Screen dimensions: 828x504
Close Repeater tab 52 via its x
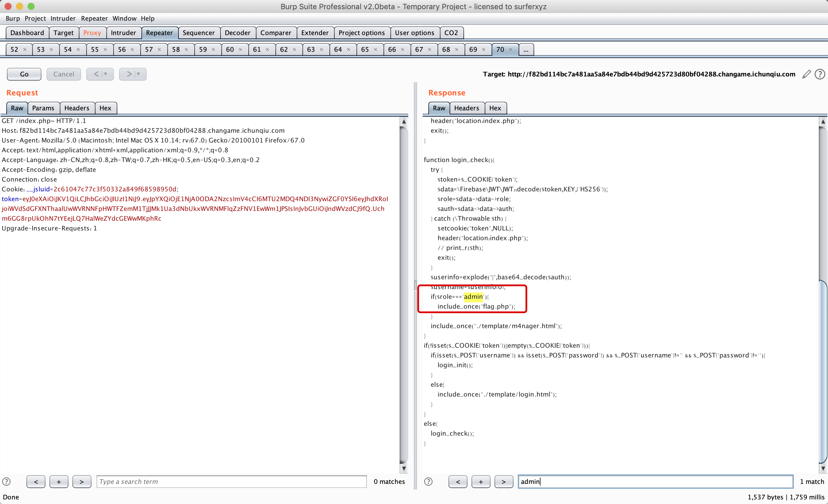pyautogui.click(x=24, y=50)
